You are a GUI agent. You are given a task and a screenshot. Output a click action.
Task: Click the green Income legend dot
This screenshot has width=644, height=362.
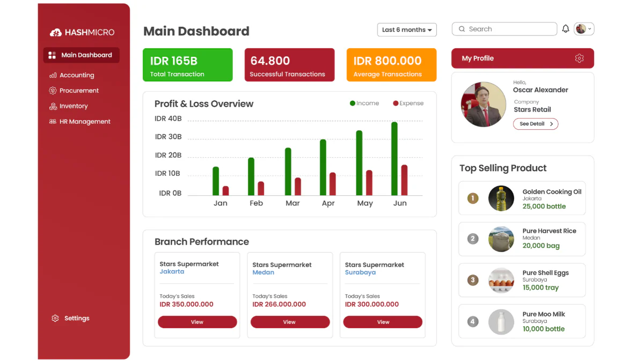pos(353,104)
